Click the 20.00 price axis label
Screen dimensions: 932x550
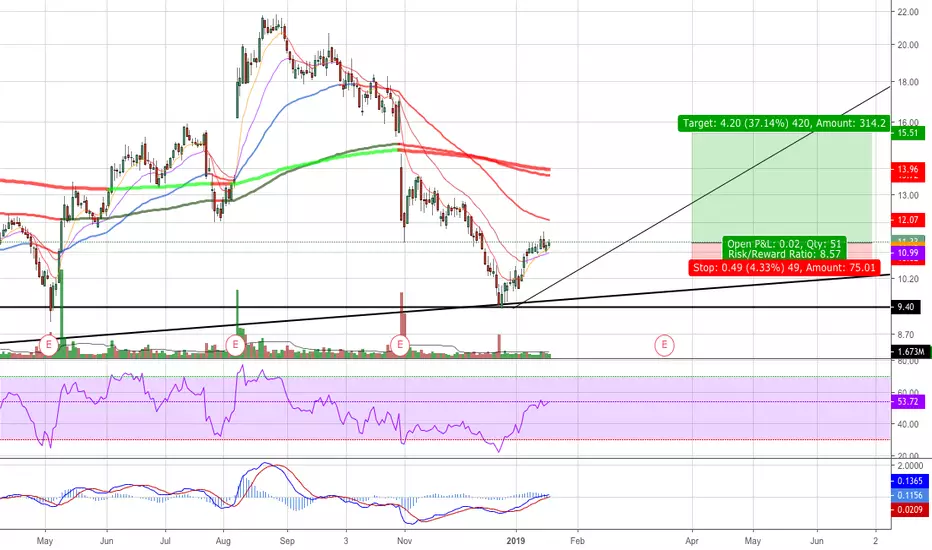pos(908,45)
